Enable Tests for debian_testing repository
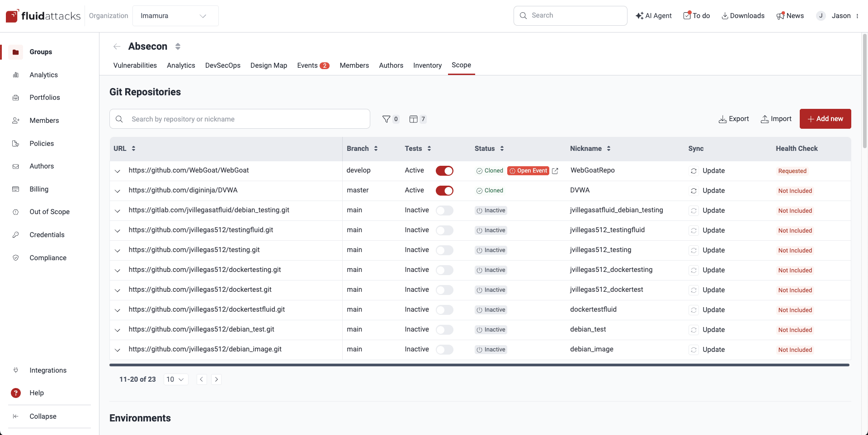868x435 pixels. coord(444,210)
